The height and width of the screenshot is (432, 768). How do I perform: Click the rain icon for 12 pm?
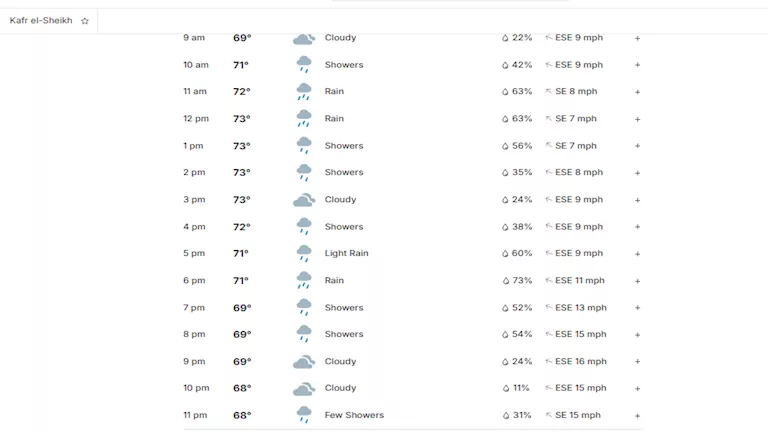tap(304, 119)
